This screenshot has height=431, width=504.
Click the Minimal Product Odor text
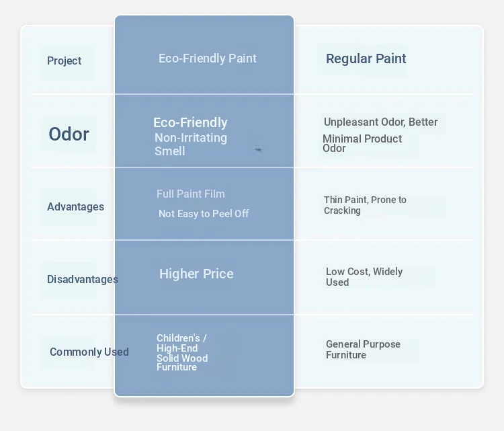[x=362, y=143]
